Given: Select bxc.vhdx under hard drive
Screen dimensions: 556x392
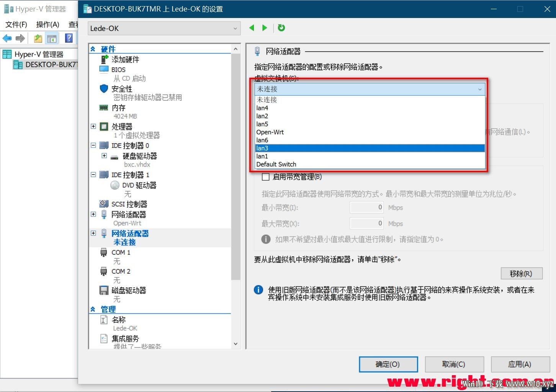Looking at the screenshot, I should coord(137,165).
